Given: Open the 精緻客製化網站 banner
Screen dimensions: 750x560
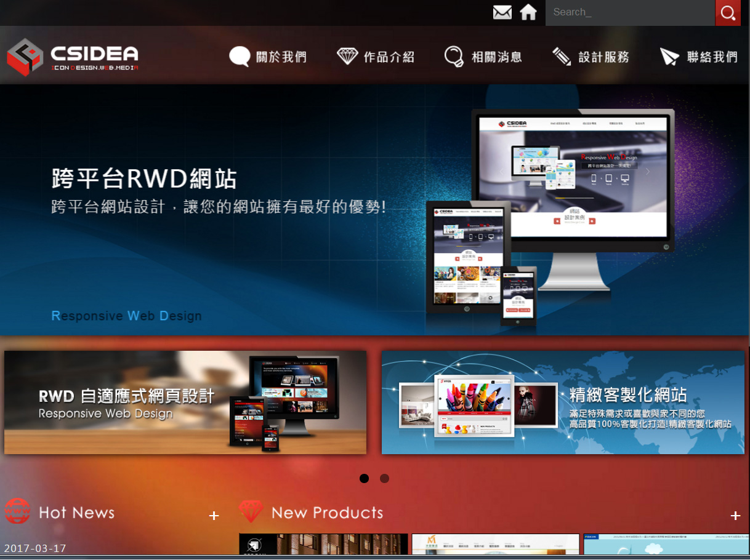Looking at the screenshot, I should 563,402.
